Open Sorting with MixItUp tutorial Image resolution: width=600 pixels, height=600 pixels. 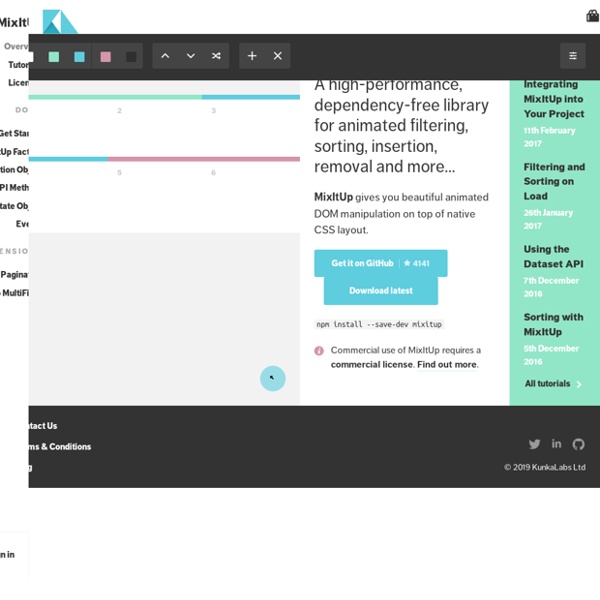[553, 324]
